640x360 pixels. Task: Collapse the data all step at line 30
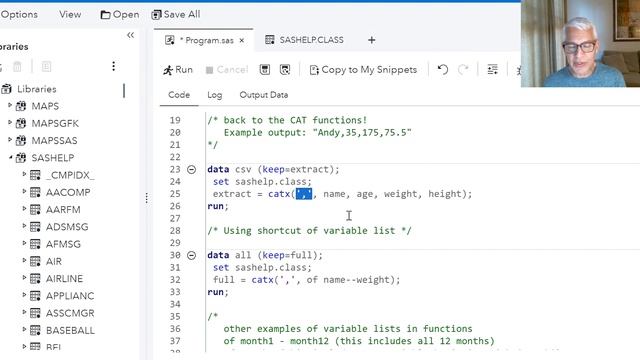pyautogui.click(x=191, y=256)
